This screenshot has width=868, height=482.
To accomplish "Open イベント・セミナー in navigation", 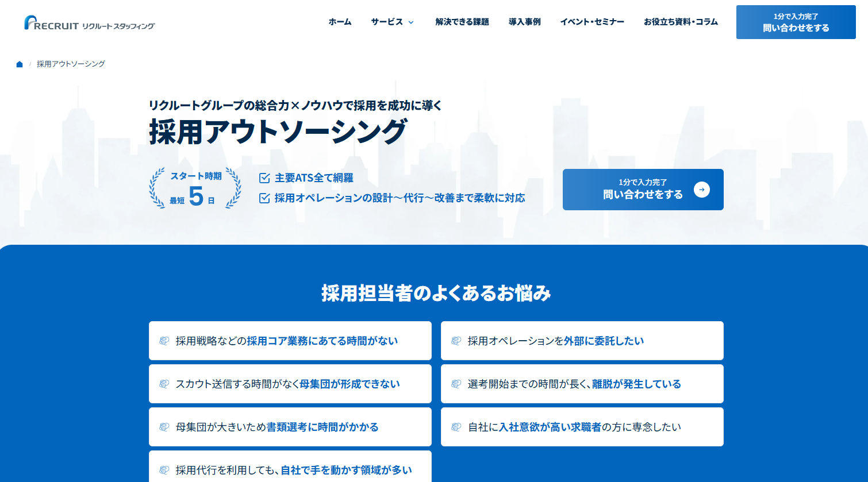I will tap(592, 22).
